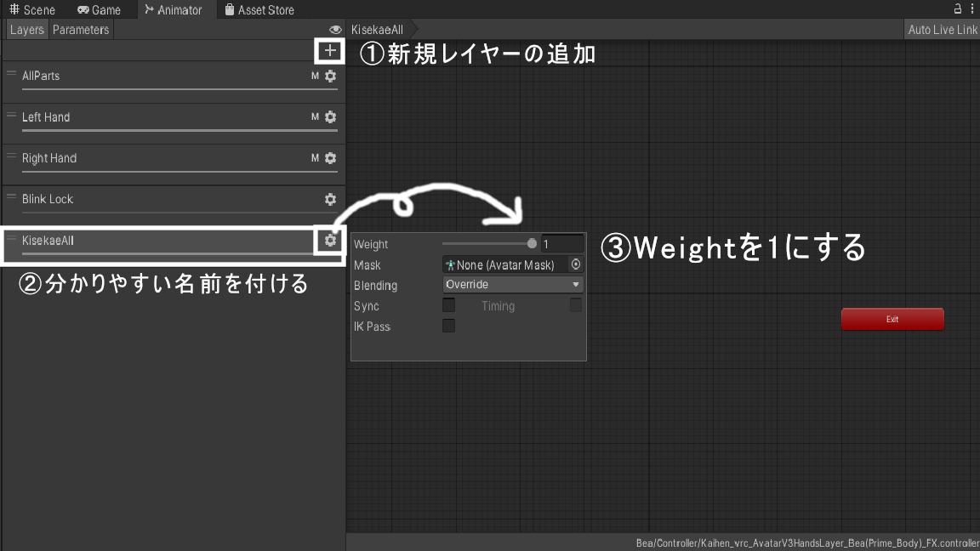Open the three-dot panel options menu
This screenshot has height=551, width=980.
pyautogui.click(x=972, y=9)
